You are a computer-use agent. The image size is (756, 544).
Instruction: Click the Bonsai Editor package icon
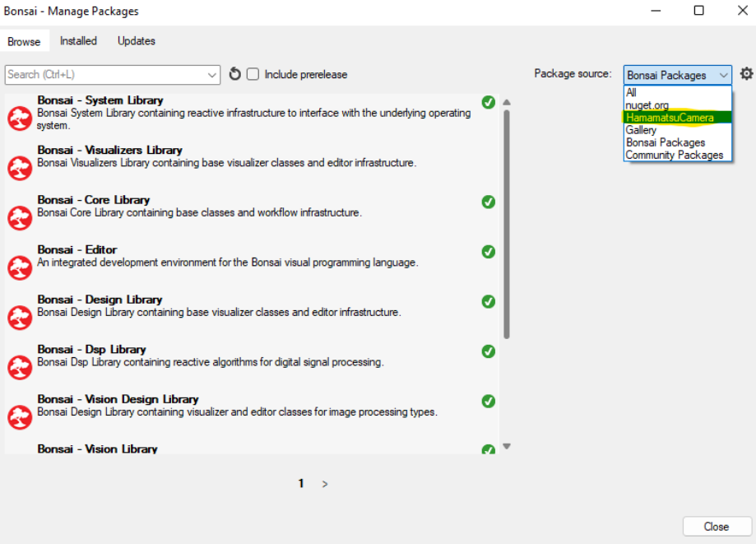click(x=20, y=267)
